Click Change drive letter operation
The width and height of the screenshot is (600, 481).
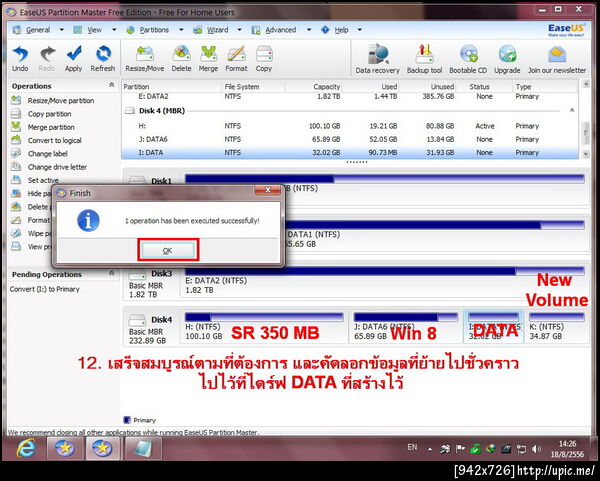57,167
